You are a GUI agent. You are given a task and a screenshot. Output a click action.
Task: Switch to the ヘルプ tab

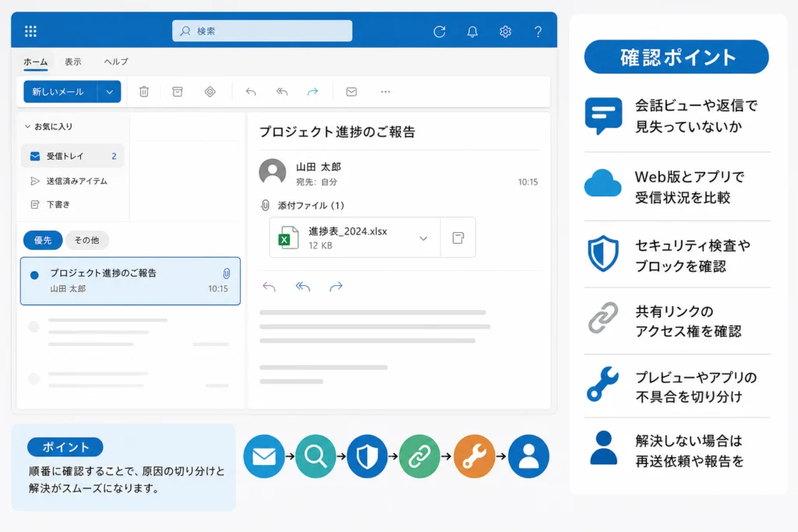pyautogui.click(x=116, y=62)
